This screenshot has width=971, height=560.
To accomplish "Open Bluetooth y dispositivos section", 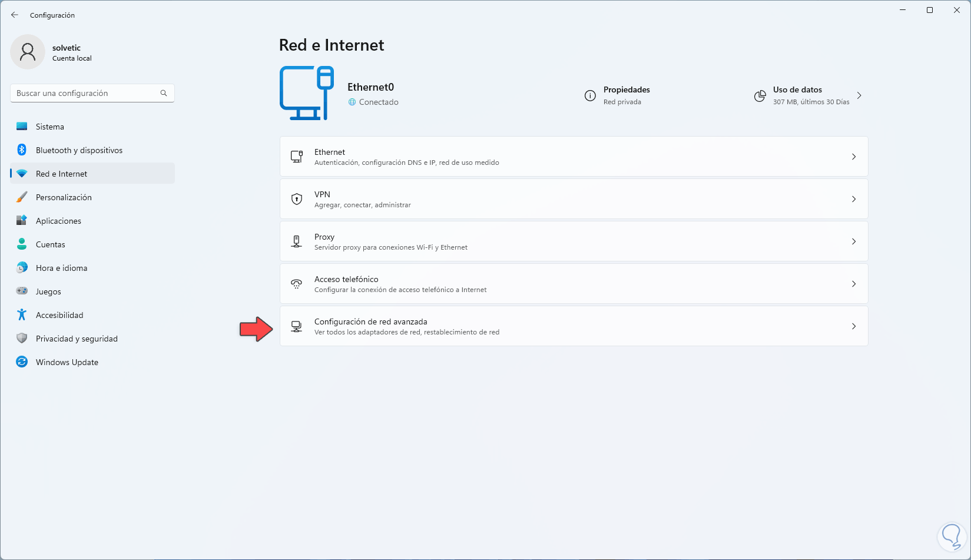I will (92, 150).
